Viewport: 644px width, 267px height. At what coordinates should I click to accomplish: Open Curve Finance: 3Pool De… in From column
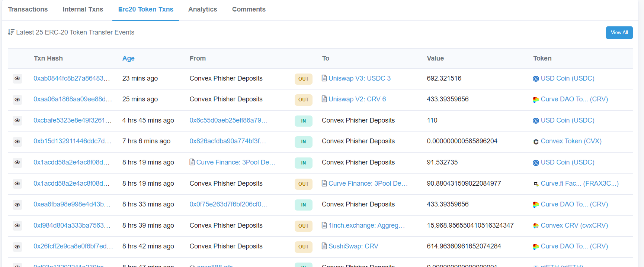236,162
